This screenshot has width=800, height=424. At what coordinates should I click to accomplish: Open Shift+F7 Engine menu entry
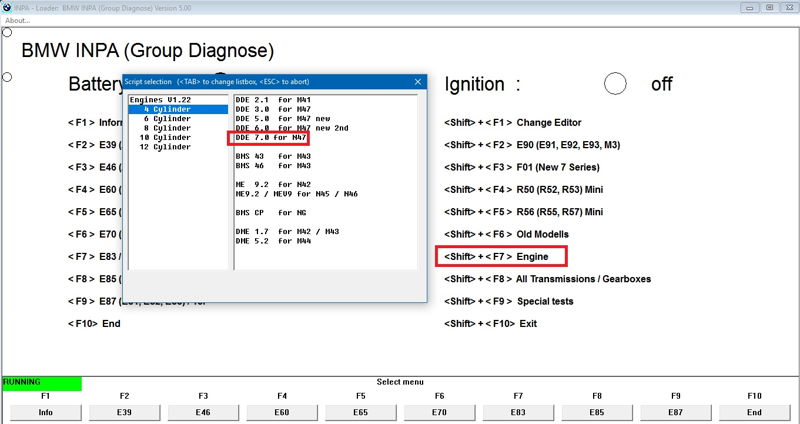coord(501,257)
